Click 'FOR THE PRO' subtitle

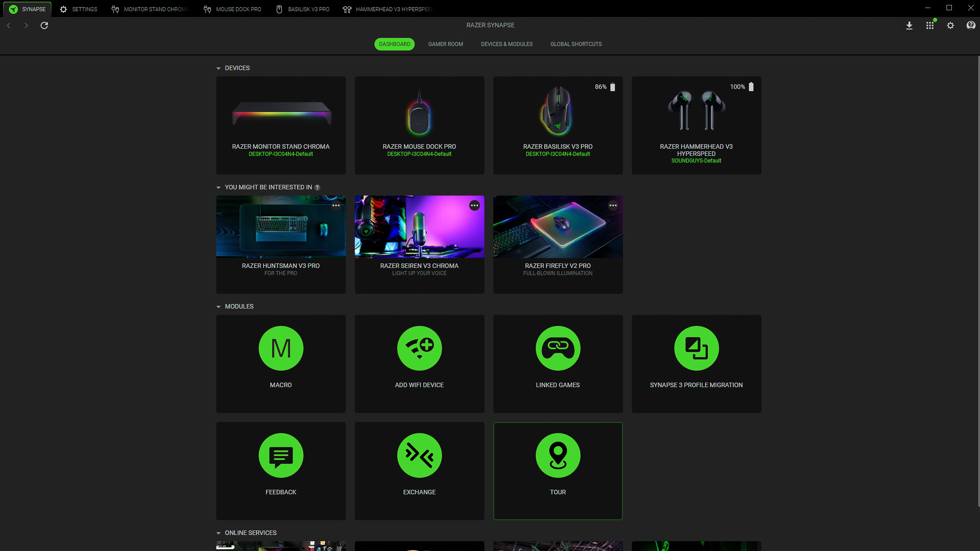[x=281, y=273]
